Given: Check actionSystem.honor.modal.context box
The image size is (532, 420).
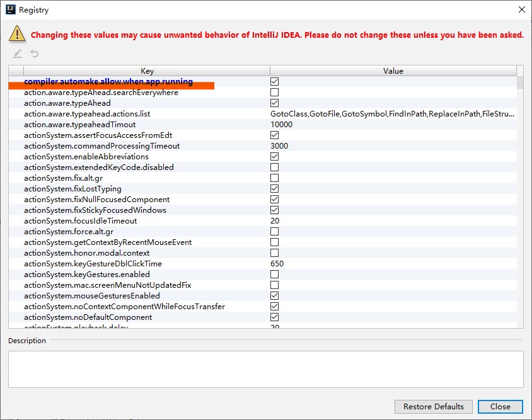Looking at the screenshot, I should [274, 253].
